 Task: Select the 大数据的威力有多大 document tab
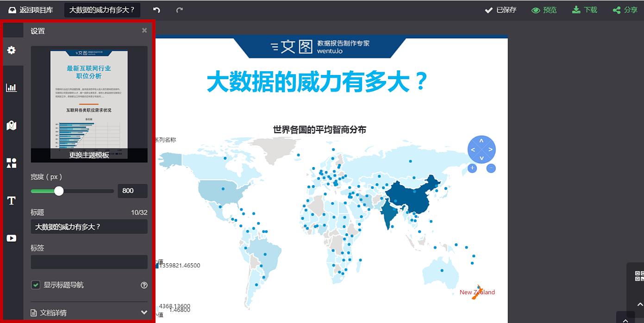[x=102, y=10]
